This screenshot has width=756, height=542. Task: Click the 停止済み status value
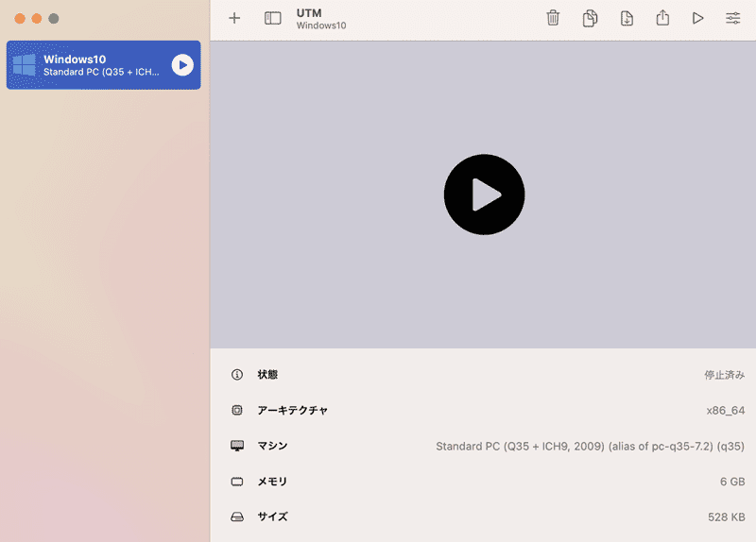pyautogui.click(x=724, y=375)
